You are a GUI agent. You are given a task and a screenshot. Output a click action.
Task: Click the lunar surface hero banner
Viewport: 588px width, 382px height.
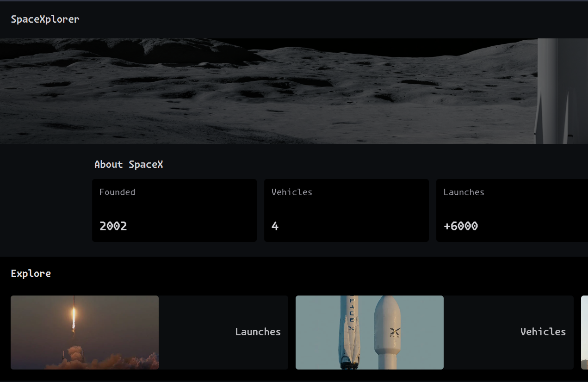click(268, 91)
